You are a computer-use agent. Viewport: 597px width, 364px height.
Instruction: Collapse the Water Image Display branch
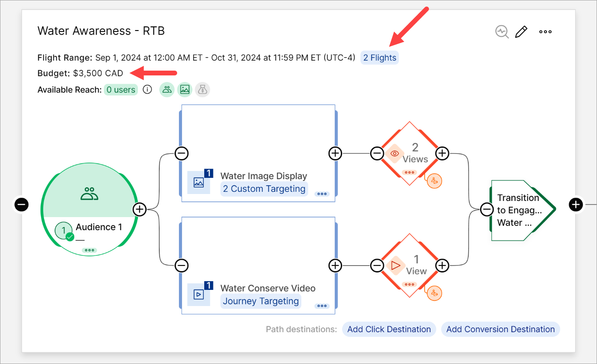point(182,153)
